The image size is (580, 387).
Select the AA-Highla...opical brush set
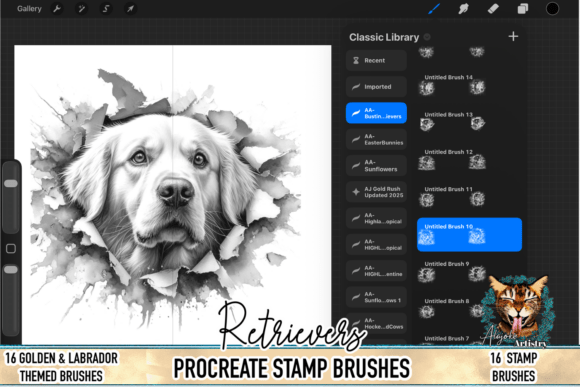coord(376,218)
